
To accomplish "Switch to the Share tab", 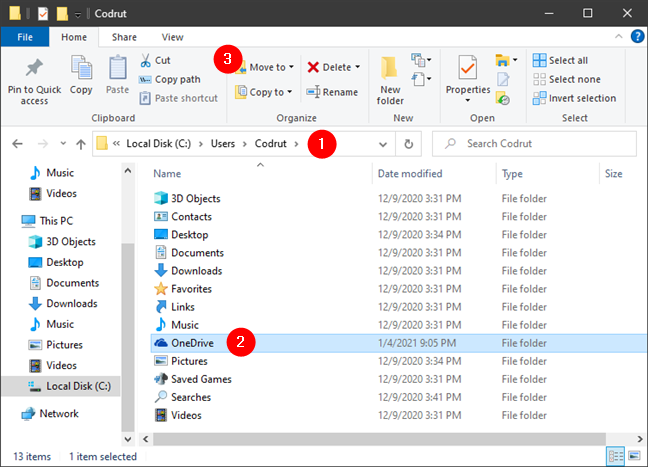I will pyautogui.click(x=124, y=37).
